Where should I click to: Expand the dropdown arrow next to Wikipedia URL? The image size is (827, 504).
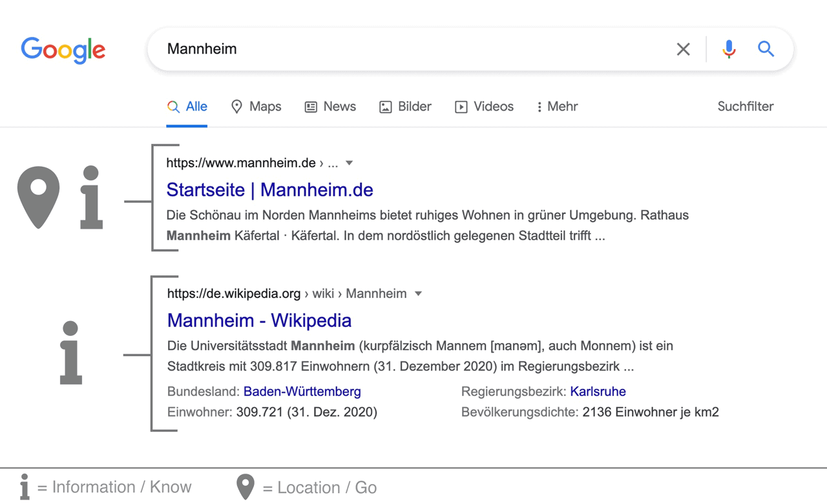(418, 294)
